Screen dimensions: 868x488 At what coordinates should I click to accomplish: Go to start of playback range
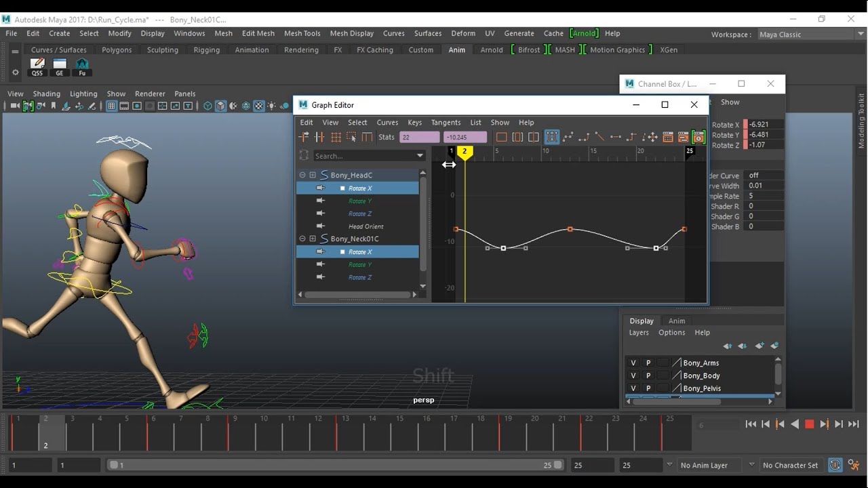coord(751,424)
